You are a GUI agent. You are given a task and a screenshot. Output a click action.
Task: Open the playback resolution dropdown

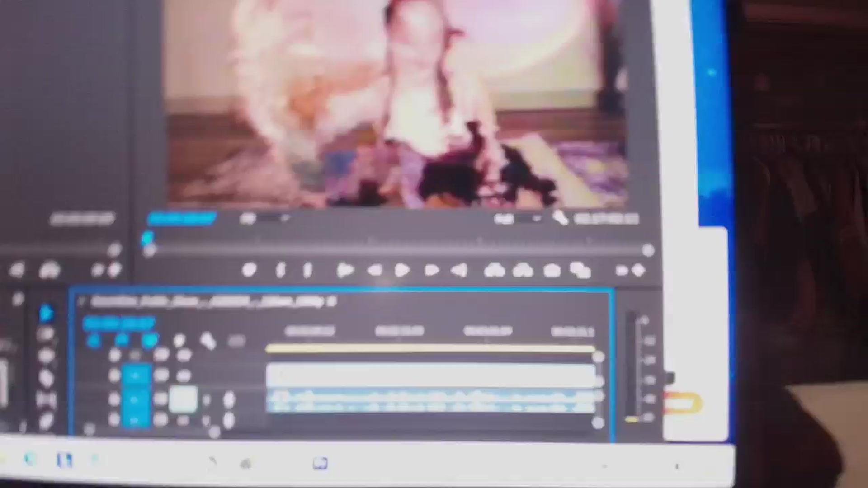[x=518, y=219]
